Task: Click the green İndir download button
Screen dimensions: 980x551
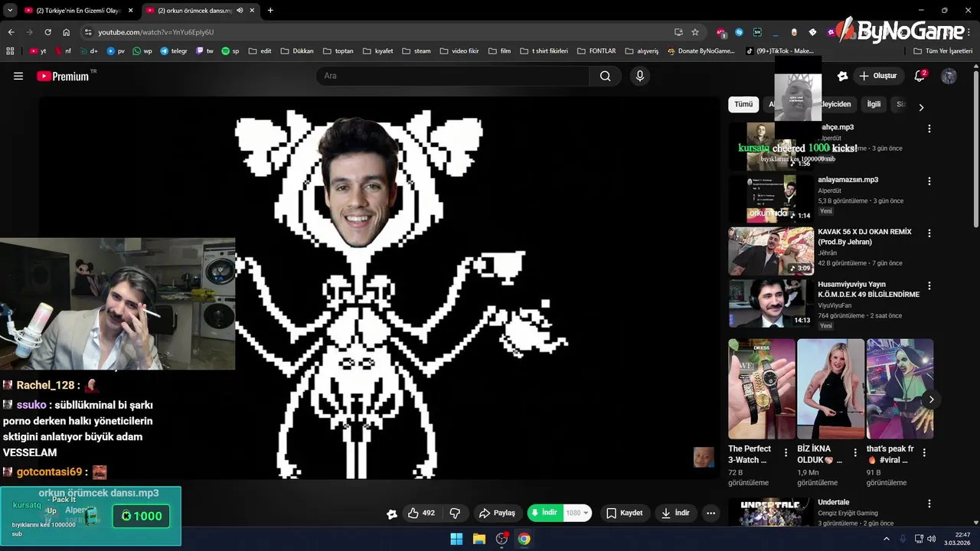Action: (544, 513)
